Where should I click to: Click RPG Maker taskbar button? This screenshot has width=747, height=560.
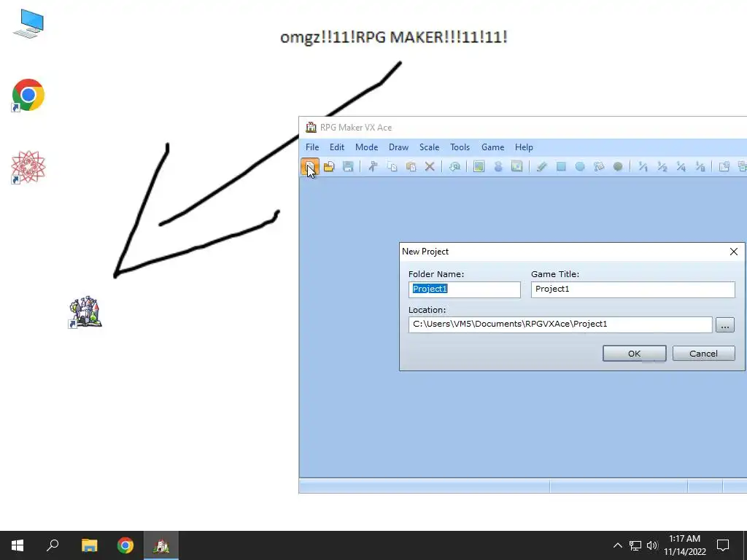tap(161, 545)
